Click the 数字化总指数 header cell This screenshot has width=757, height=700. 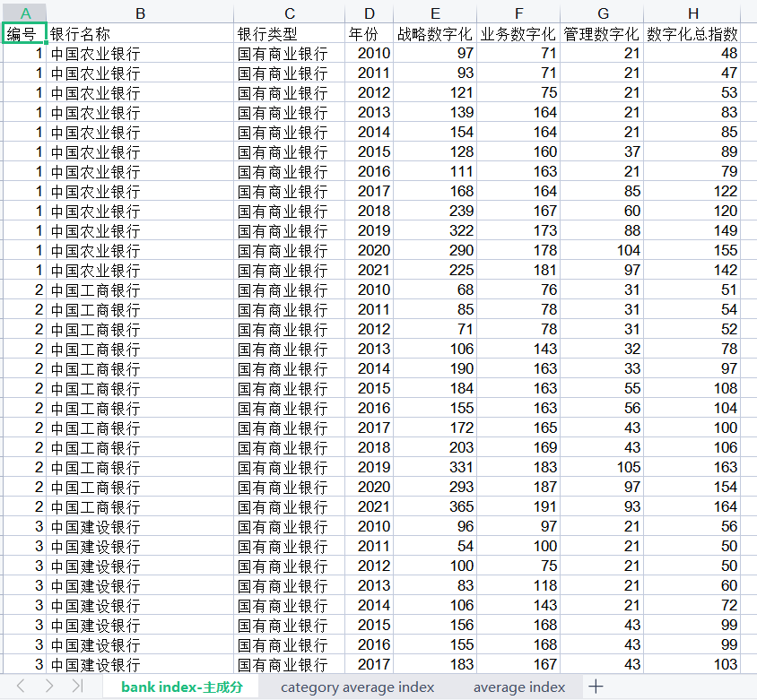click(x=692, y=33)
